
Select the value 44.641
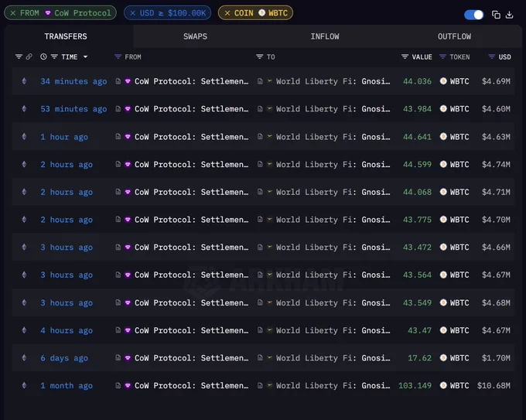(417, 137)
